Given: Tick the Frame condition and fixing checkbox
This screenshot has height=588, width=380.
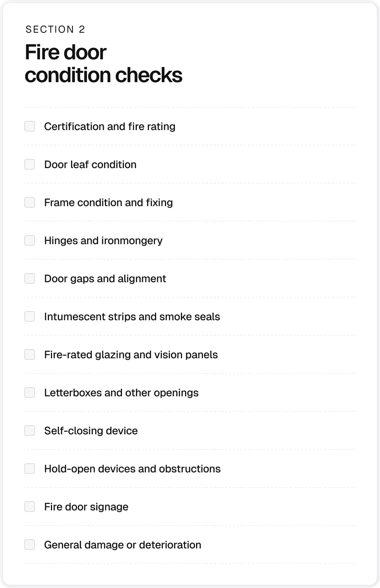Looking at the screenshot, I should (x=30, y=202).
